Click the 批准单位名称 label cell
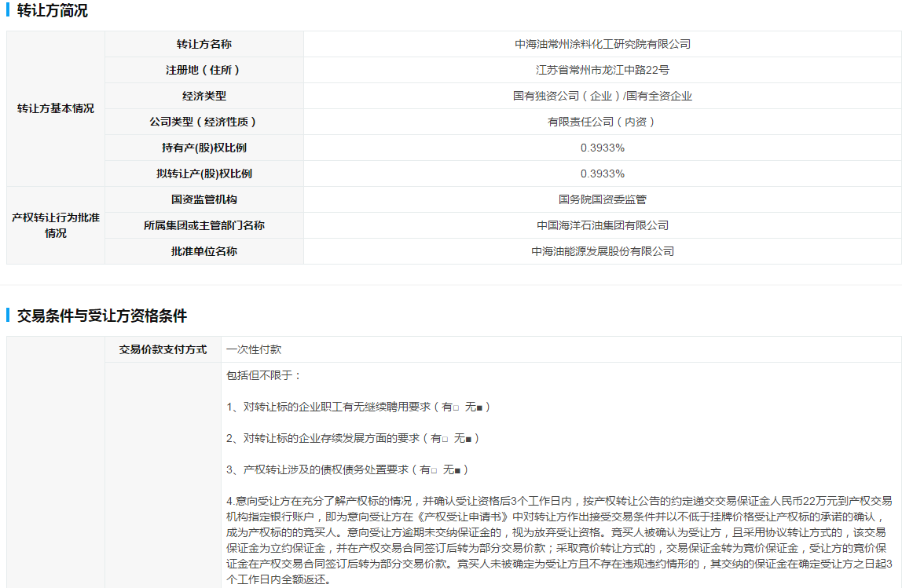The height and width of the screenshot is (588, 902). pos(204,251)
